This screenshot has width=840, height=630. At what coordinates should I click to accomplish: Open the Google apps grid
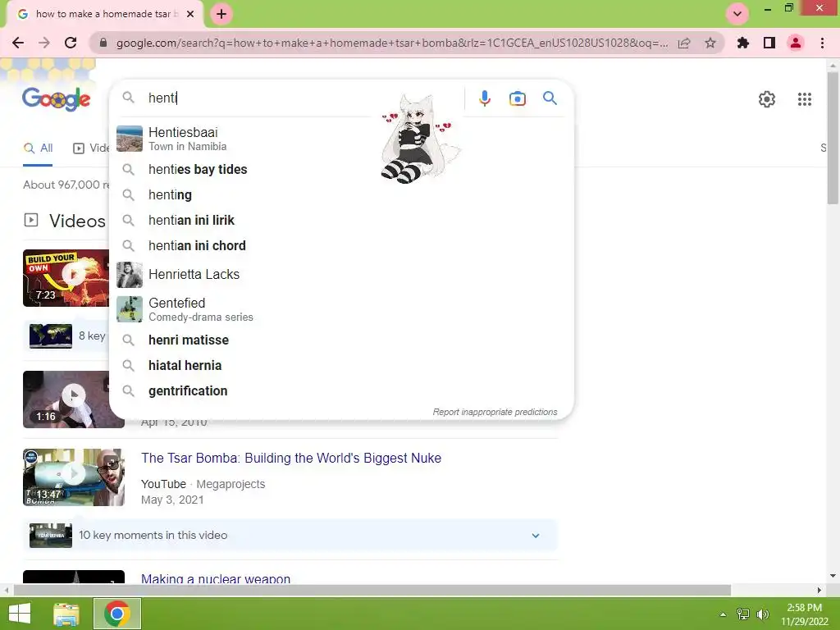804,99
